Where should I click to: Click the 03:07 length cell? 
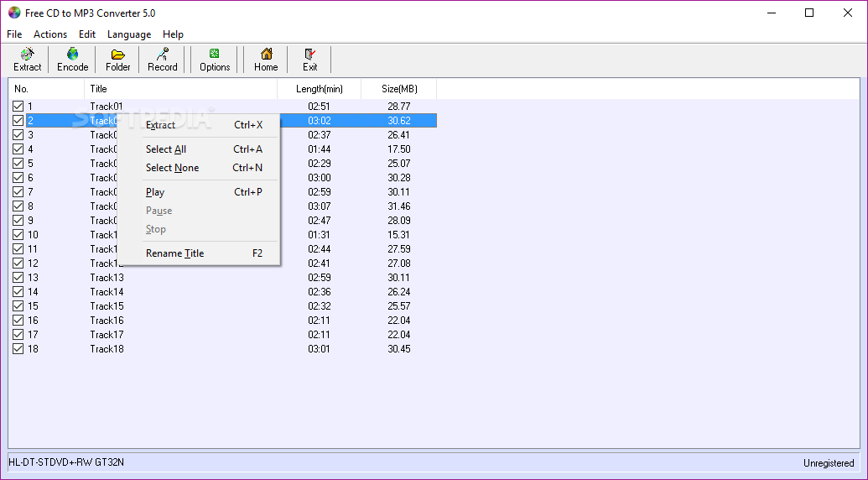point(320,206)
